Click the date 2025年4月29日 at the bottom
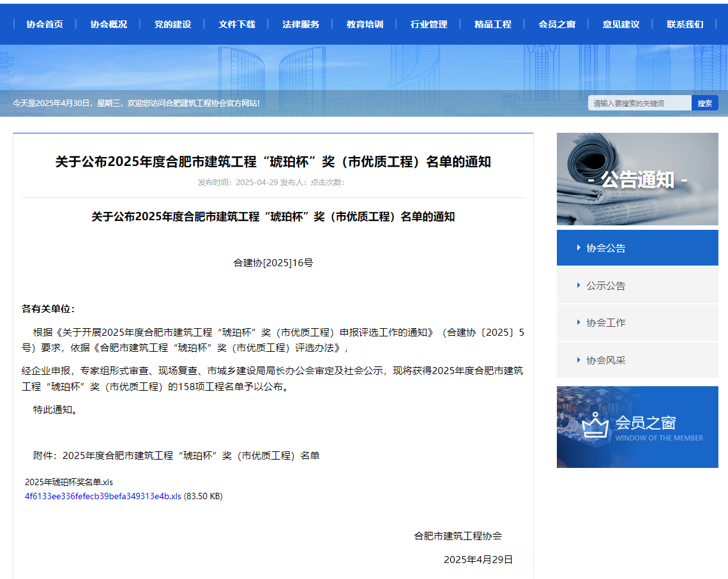728x579 pixels. pyautogui.click(x=478, y=559)
